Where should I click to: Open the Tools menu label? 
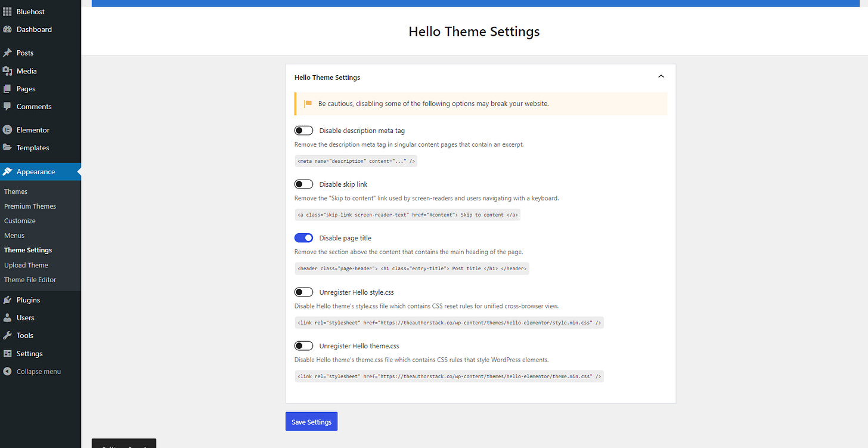click(25, 335)
